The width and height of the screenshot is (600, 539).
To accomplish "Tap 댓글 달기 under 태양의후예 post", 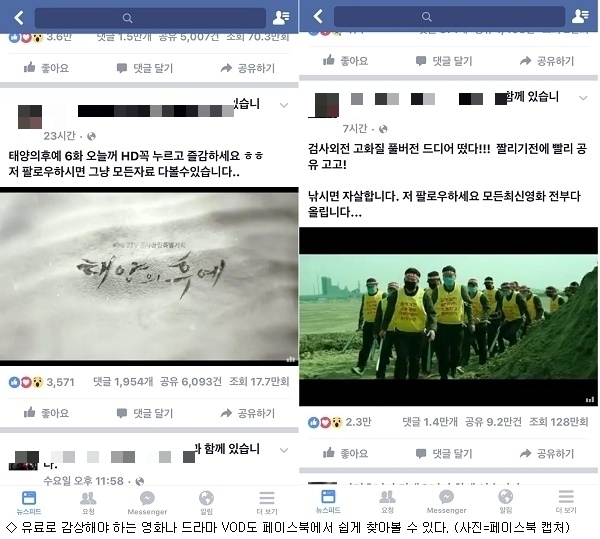I will point(145,413).
